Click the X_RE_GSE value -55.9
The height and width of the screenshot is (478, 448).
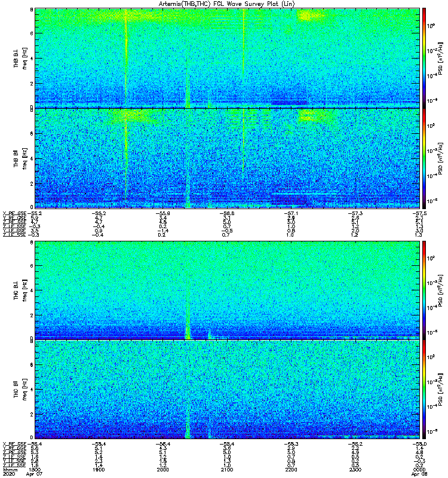(162, 213)
